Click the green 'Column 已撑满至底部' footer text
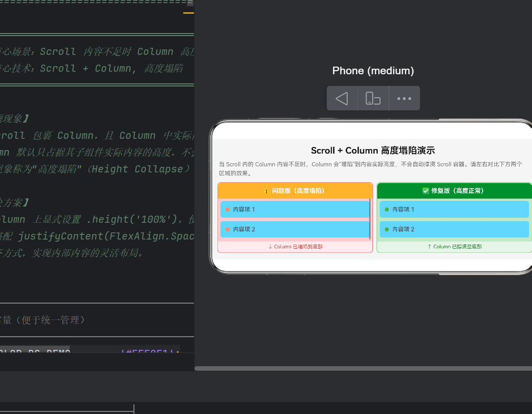Screen dimensions: 532x414 tap(454, 247)
